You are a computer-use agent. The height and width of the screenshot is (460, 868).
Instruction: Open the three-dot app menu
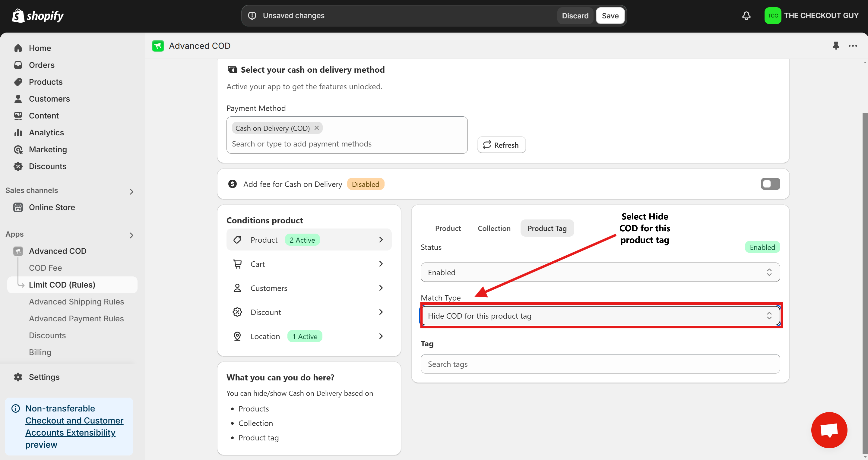[x=853, y=46]
